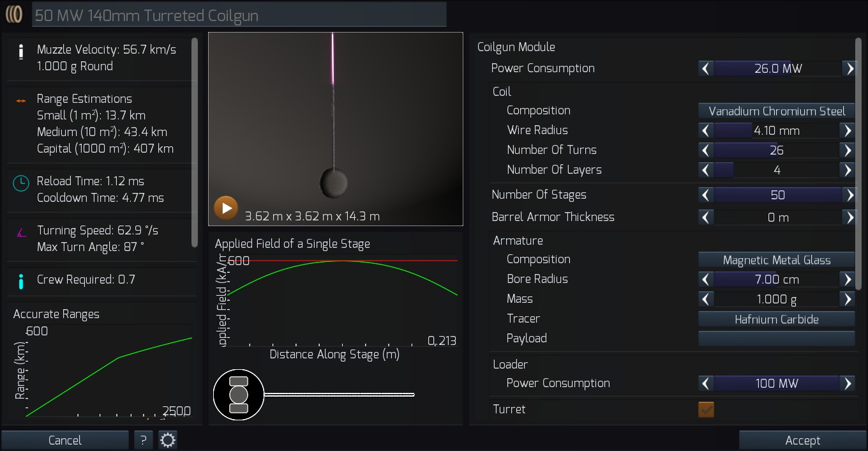Open the Coil Composition Vanadium Chromium Steel selector
The width and height of the screenshot is (868, 451).
tap(777, 111)
